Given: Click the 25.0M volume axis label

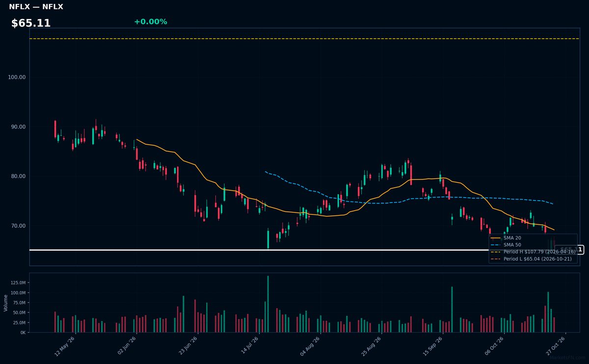Looking at the screenshot, I should pyautogui.click(x=19, y=322).
